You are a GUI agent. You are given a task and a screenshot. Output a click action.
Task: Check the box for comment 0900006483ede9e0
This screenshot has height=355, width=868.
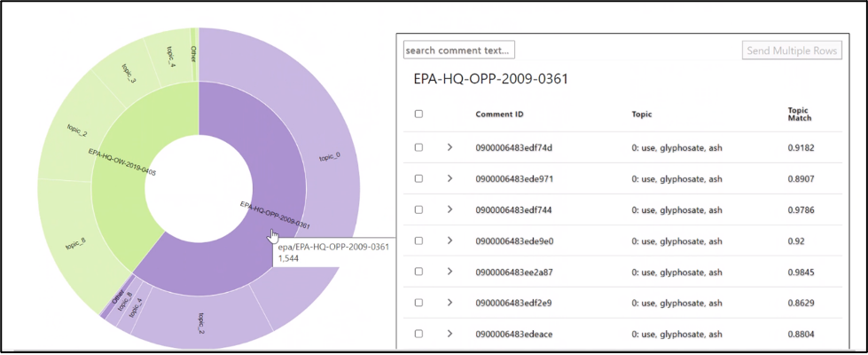(x=419, y=241)
